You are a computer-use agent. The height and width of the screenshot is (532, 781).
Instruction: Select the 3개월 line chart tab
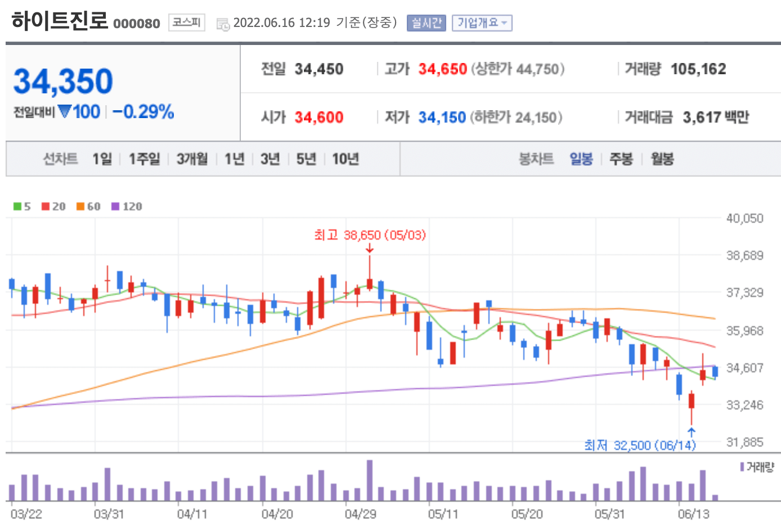tap(192, 159)
